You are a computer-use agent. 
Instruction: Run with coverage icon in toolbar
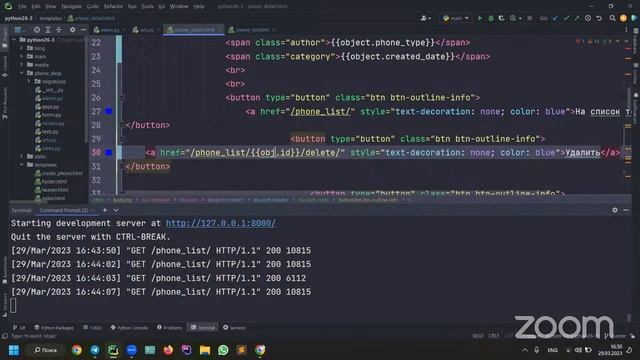pyautogui.click(x=501, y=18)
